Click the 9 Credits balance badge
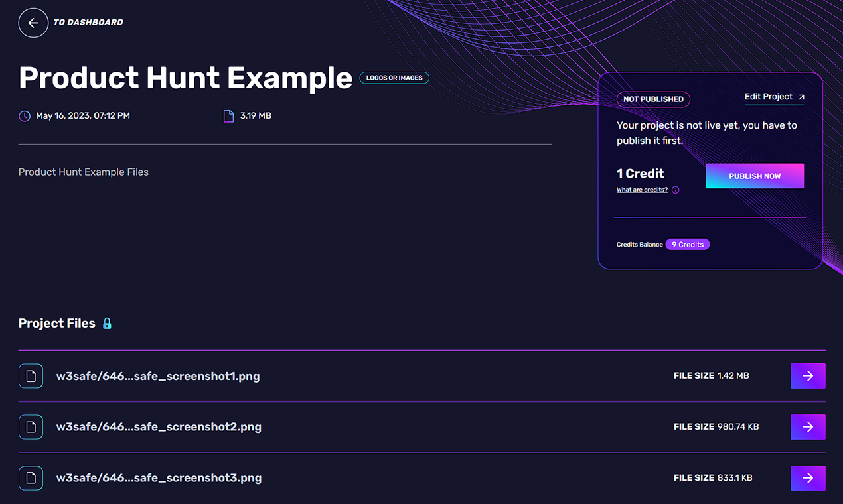This screenshot has height=504, width=843. (688, 245)
